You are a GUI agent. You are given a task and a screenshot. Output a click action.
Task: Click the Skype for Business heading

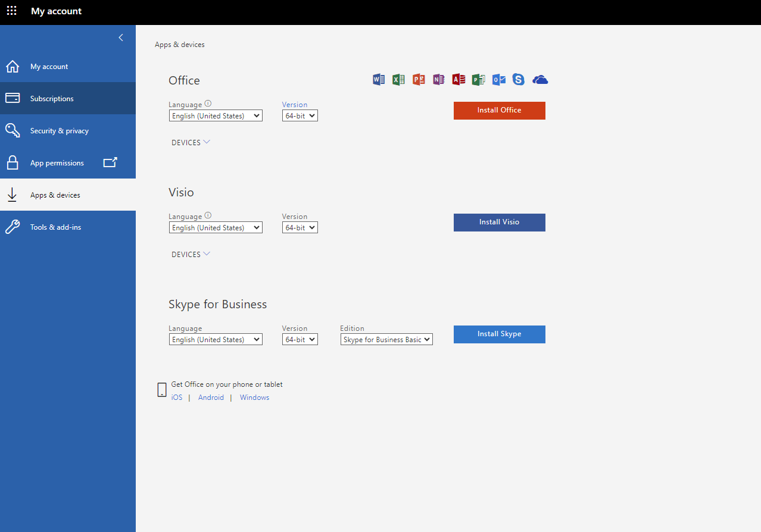(218, 304)
